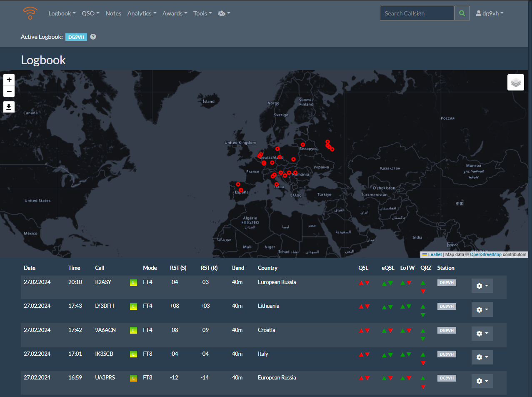
Task: Open the gear dropdown for LY3BFH row
Action: [x=482, y=309]
